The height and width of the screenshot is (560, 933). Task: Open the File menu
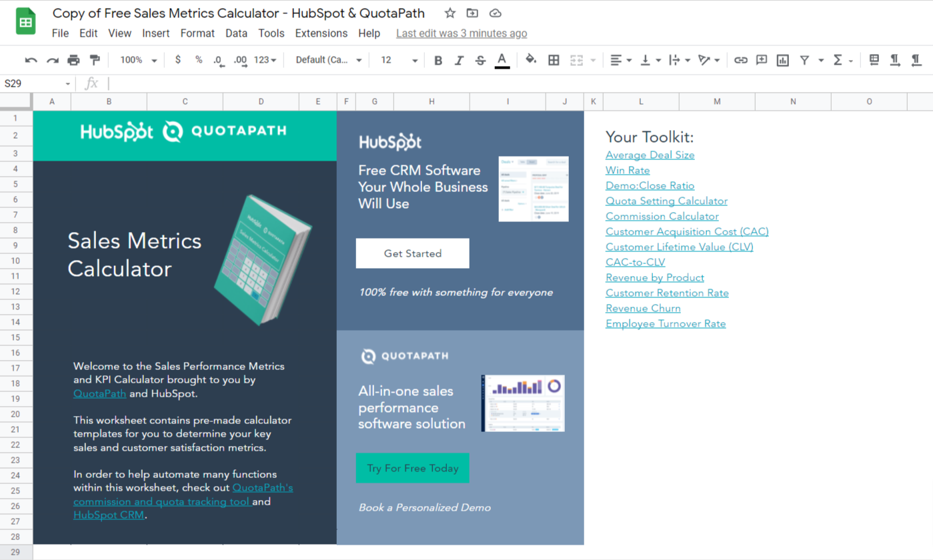coord(60,33)
